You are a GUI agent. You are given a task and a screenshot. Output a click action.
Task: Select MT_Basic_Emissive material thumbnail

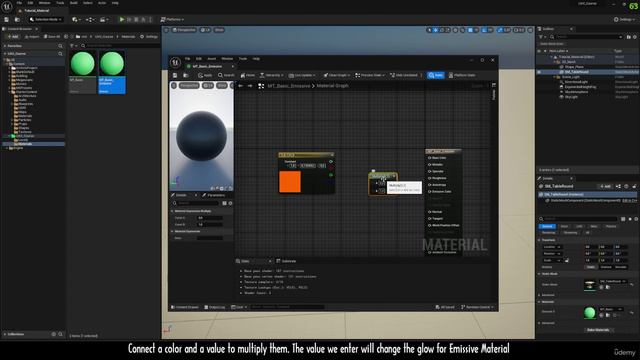coord(112,64)
